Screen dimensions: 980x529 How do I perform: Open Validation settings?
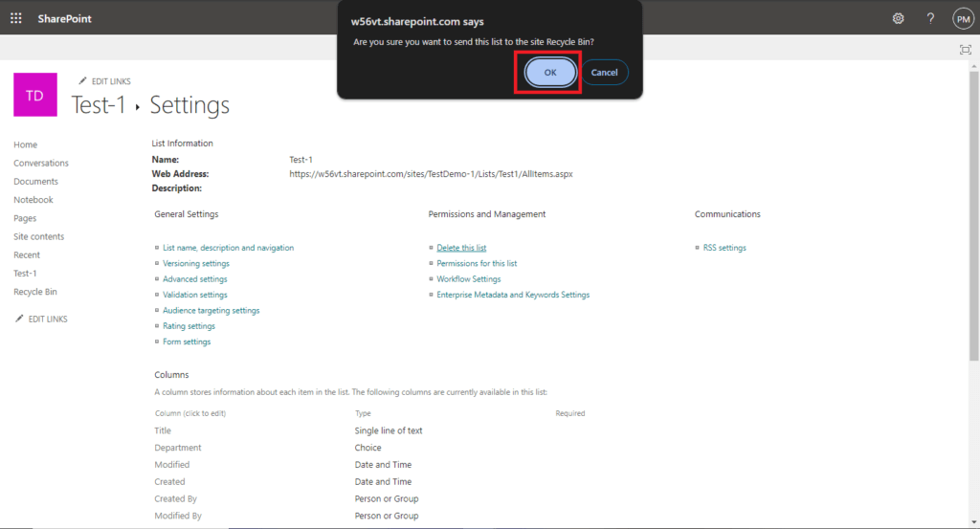click(195, 295)
